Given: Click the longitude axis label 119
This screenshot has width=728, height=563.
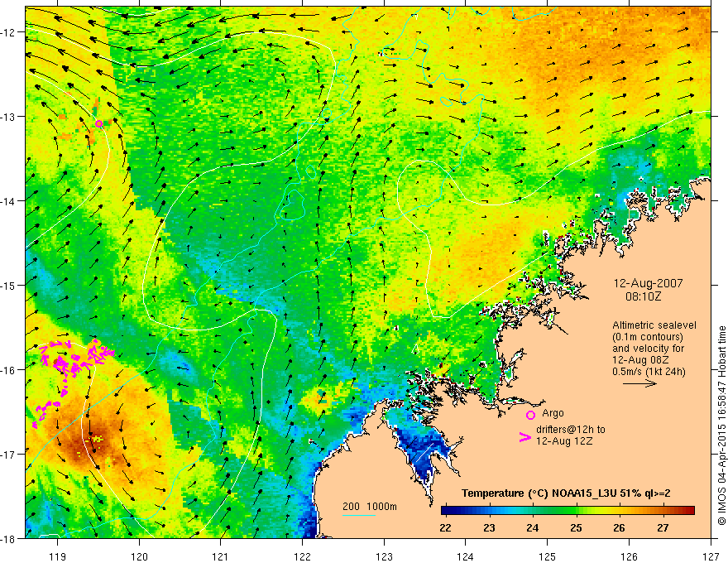Looking at the screenshot, I should tap(58, 556).
